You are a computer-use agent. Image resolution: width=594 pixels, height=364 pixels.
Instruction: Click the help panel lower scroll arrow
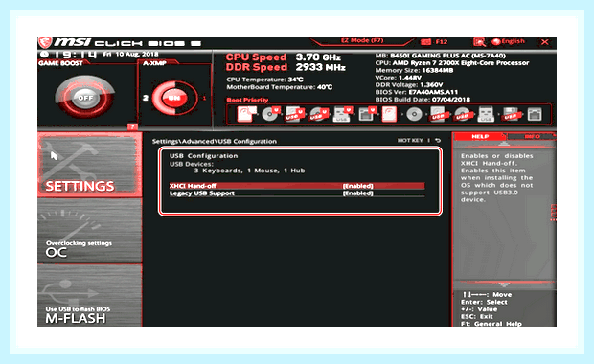pos(503,284)
